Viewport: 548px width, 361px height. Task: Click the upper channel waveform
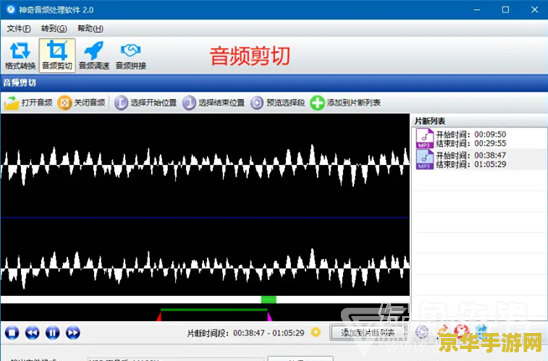(205, 165)
